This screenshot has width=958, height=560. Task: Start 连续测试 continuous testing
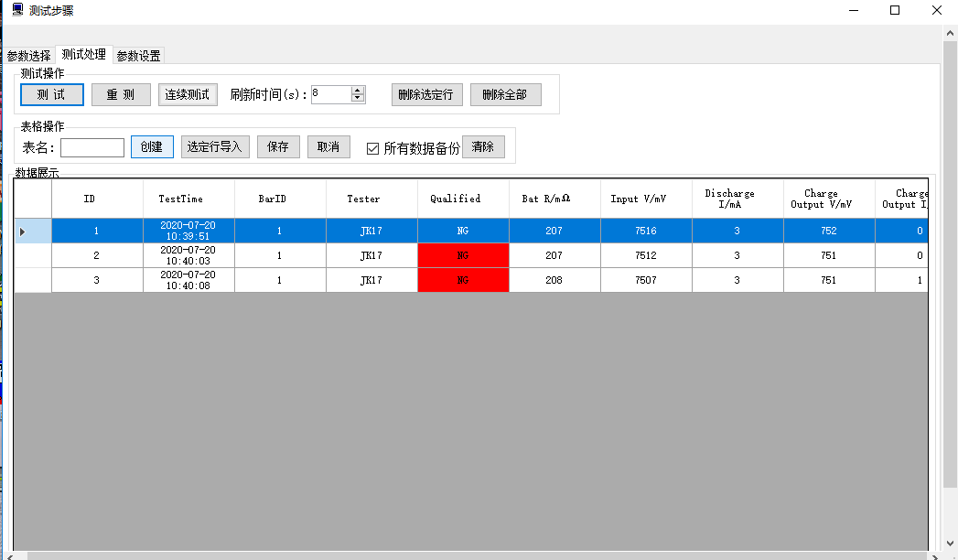coord(187,94)
